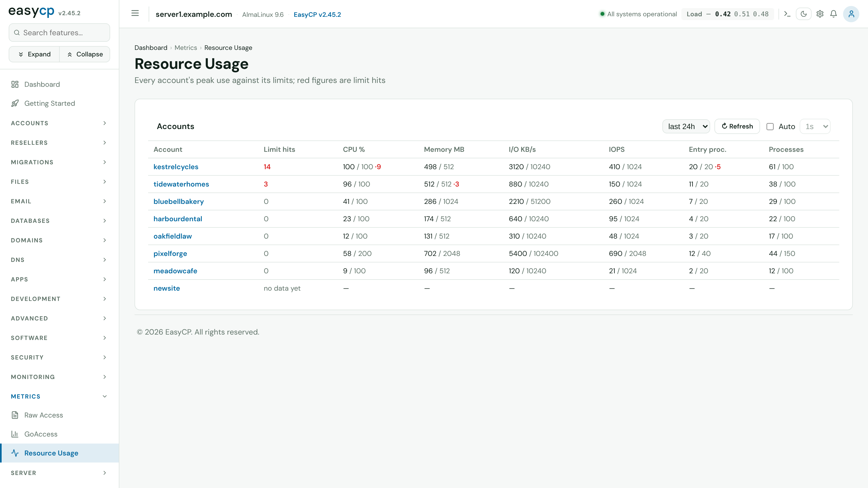This screenshot has height=488, width=868.
Task: Collapse the METRICS sidebar section
Action: tap(59, 396)
